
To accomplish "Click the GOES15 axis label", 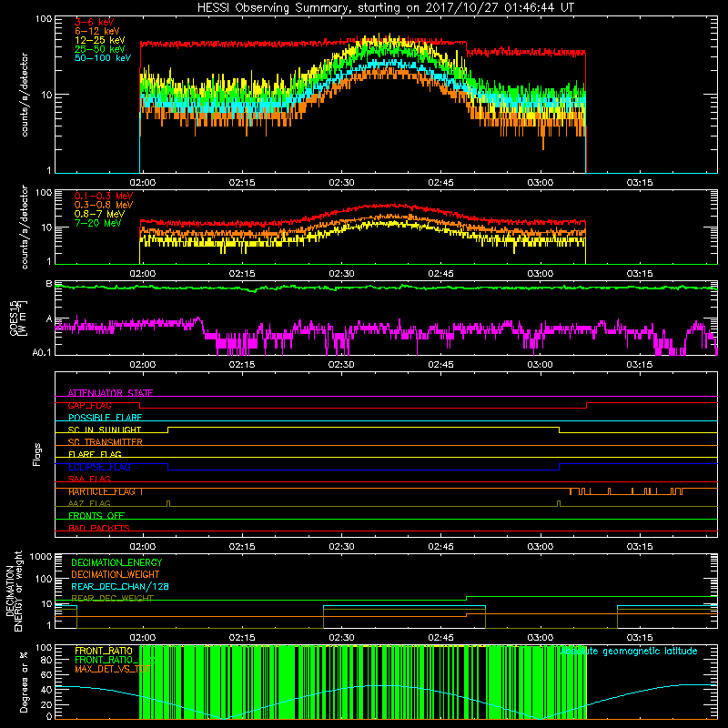I will tap(18, 318).
